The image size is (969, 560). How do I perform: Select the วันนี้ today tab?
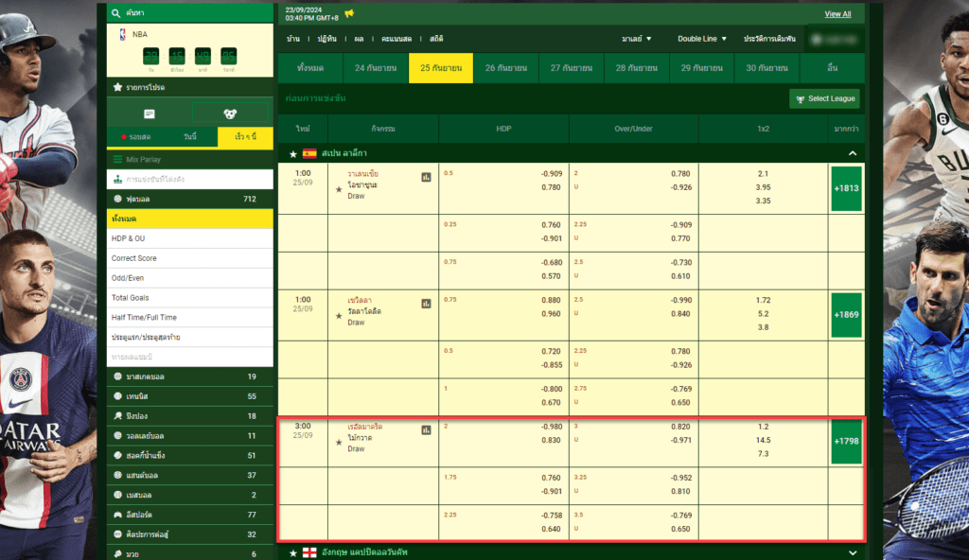point(189,136)
